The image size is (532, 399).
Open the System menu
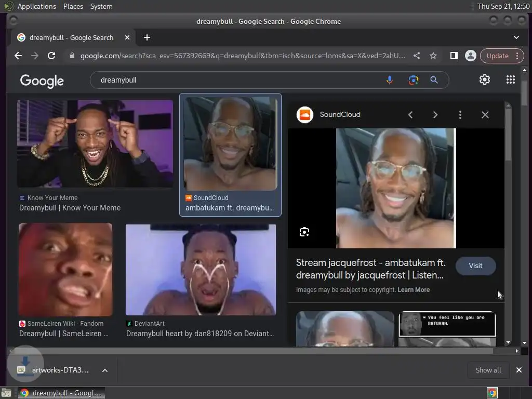101,6
